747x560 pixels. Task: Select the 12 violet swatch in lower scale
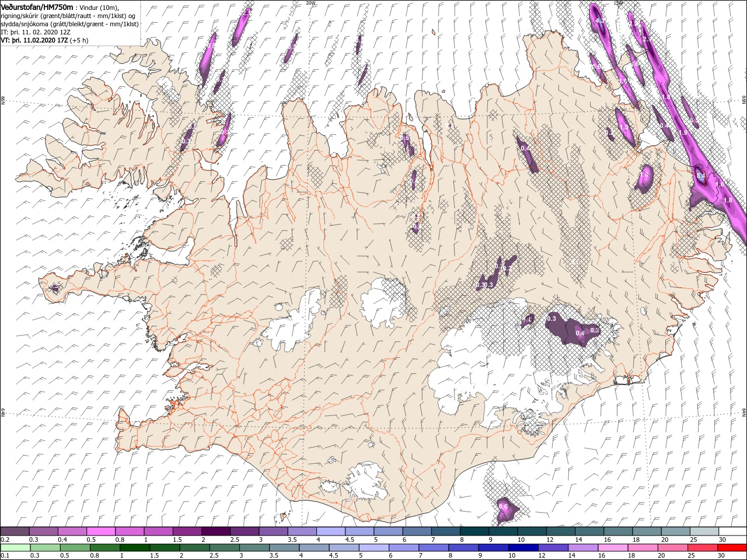click(x=552, y=548)
